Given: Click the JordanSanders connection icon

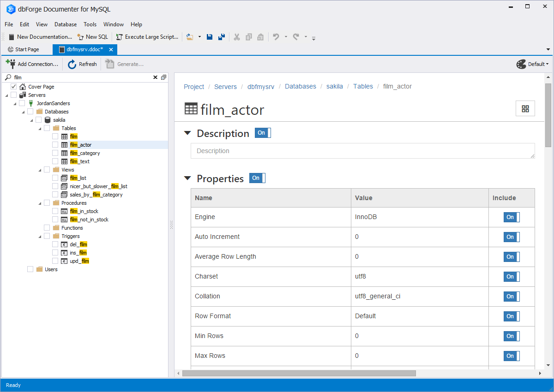Looking at the screenshot, I should (x=31, y=103).
